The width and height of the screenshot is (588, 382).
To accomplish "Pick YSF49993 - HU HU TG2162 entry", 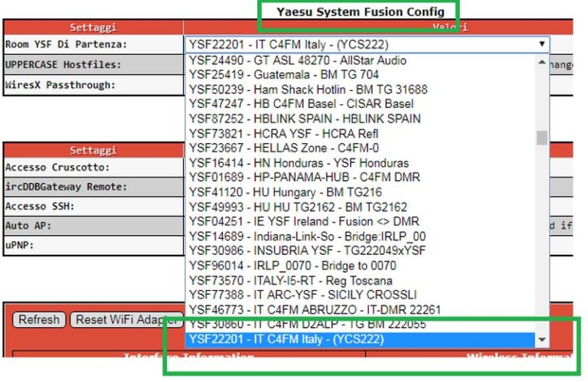I will 361,207.
